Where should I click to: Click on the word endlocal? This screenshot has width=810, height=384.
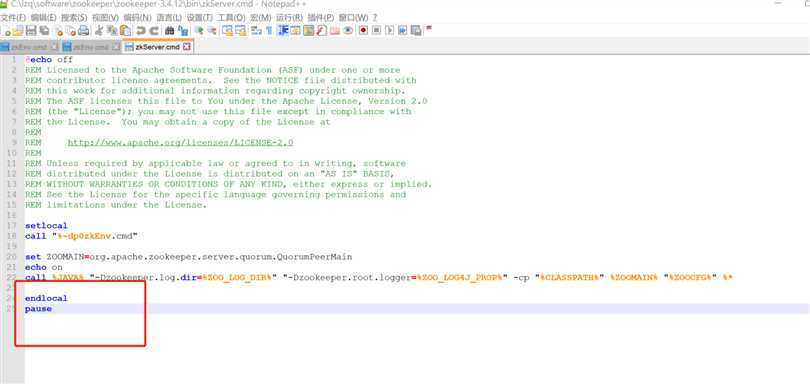point(46,298)
